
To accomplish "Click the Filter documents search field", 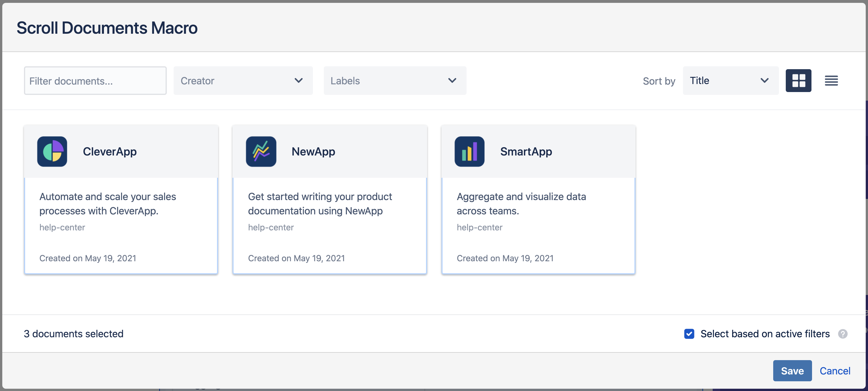I will (95, 81).
